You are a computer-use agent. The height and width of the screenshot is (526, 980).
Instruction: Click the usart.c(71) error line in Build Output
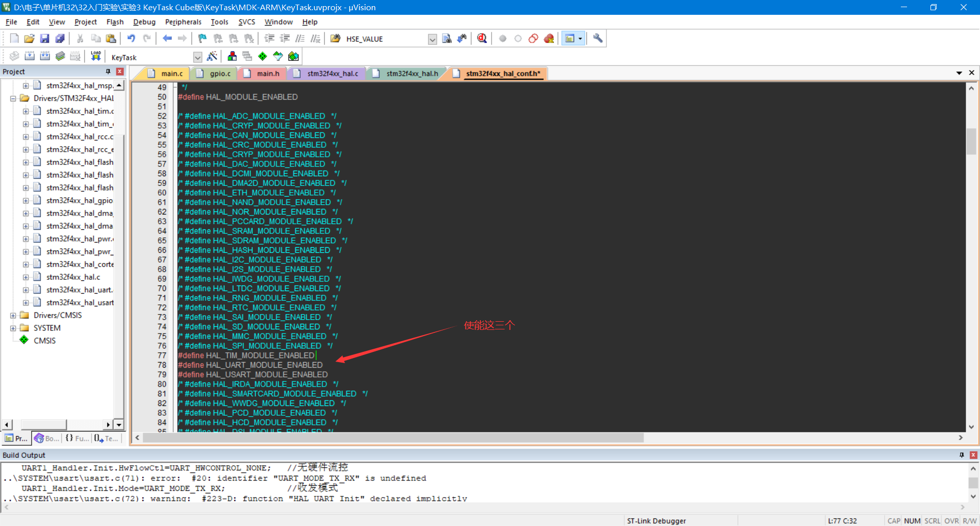click(214, 479)
